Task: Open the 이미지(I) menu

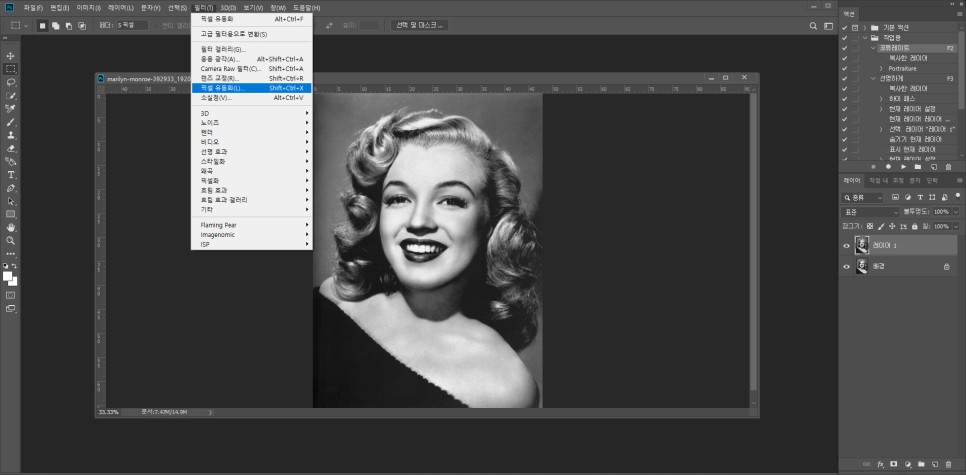Action: click(88, 8)
